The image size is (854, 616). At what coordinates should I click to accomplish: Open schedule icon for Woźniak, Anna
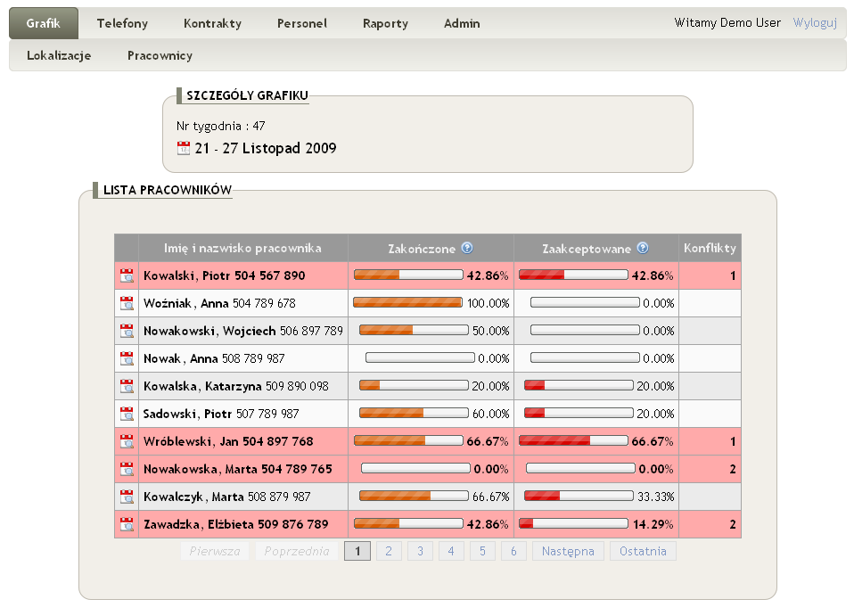pyautogui.click(x=127, y=304)
